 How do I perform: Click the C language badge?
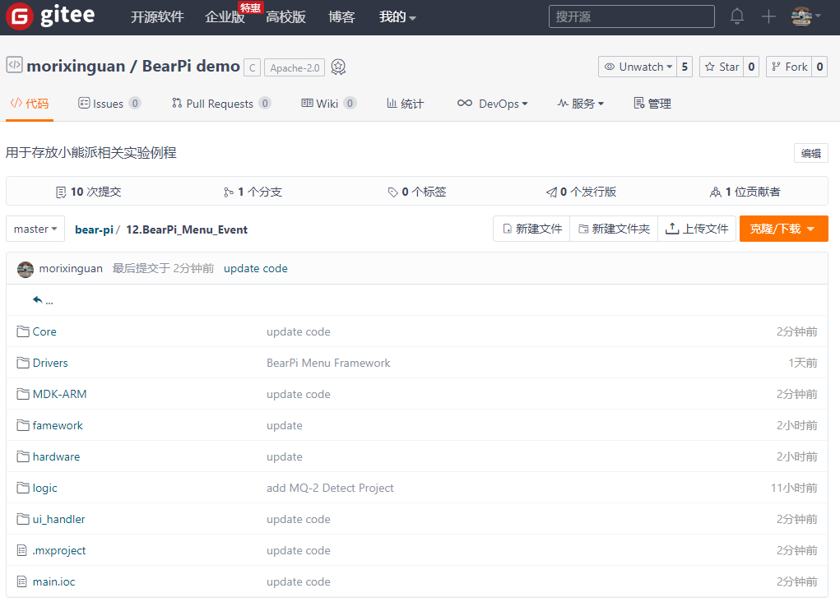253,68
